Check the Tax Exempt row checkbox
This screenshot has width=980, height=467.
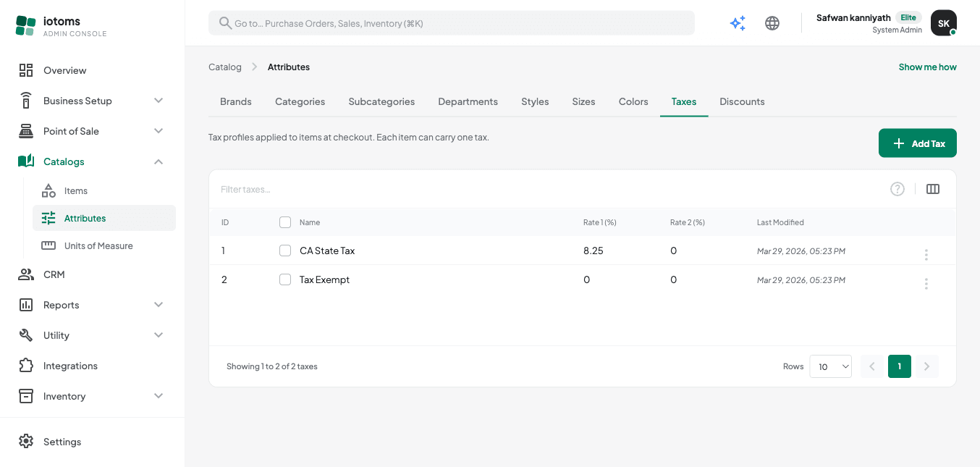pyautogui.click(x=285, y=279)
